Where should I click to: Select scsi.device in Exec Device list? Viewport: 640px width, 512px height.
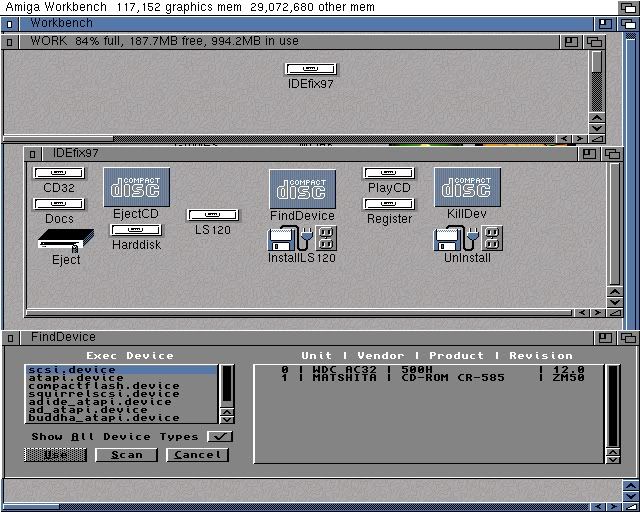pos(122,370)
